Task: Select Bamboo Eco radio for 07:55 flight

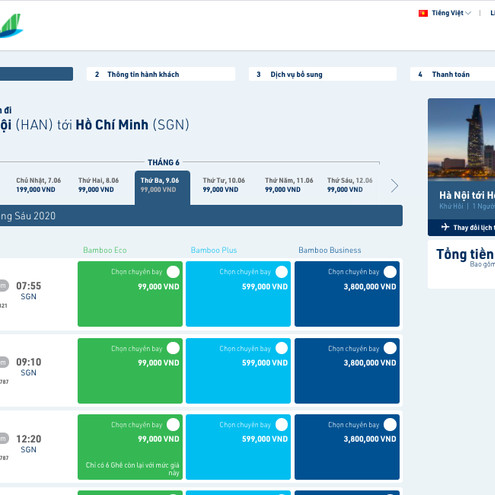Action: pos(173,272)
